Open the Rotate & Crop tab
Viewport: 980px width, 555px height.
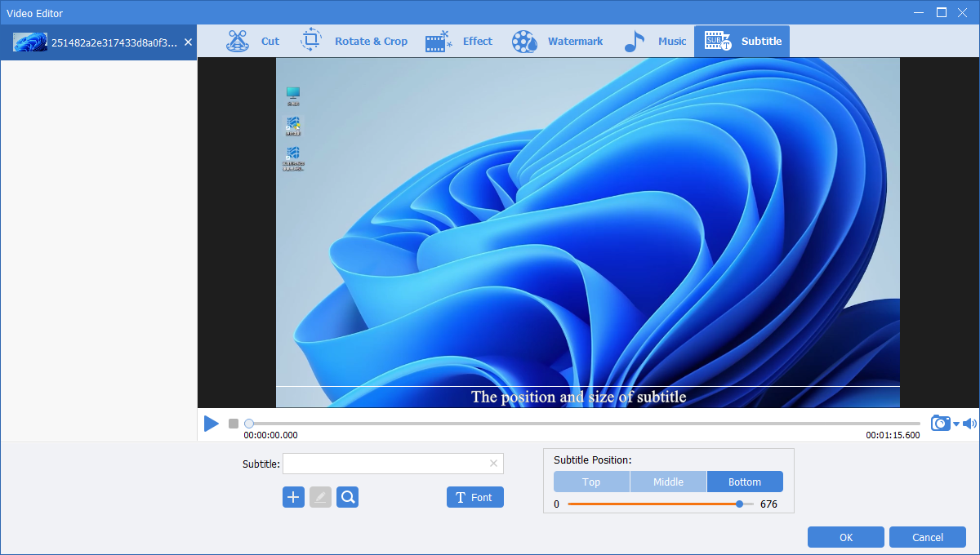354,41
